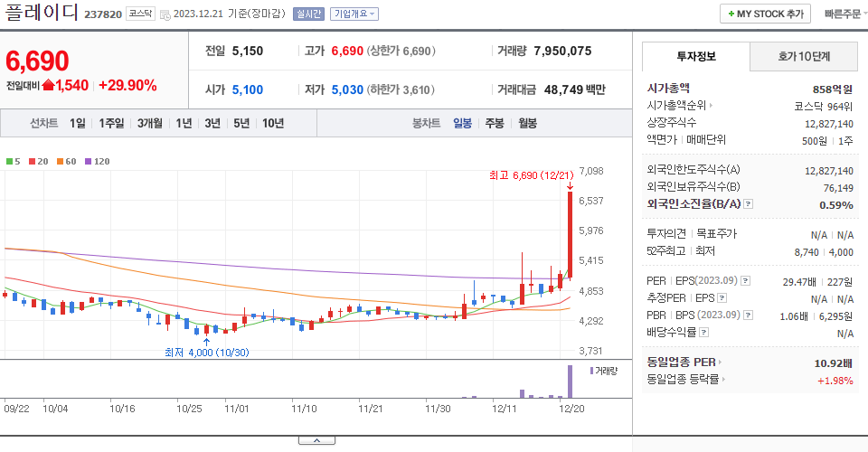Click help icon next to PBR BPS

(748, 315)
